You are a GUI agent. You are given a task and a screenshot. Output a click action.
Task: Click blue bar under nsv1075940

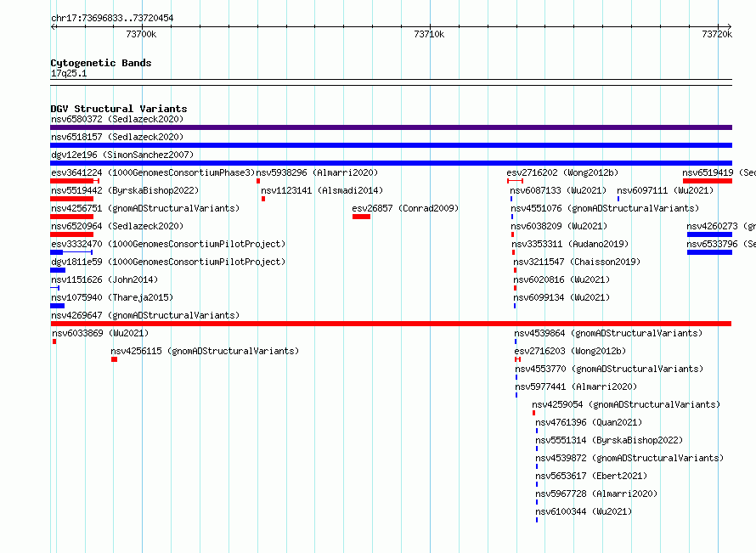click(x=58, y=306)
